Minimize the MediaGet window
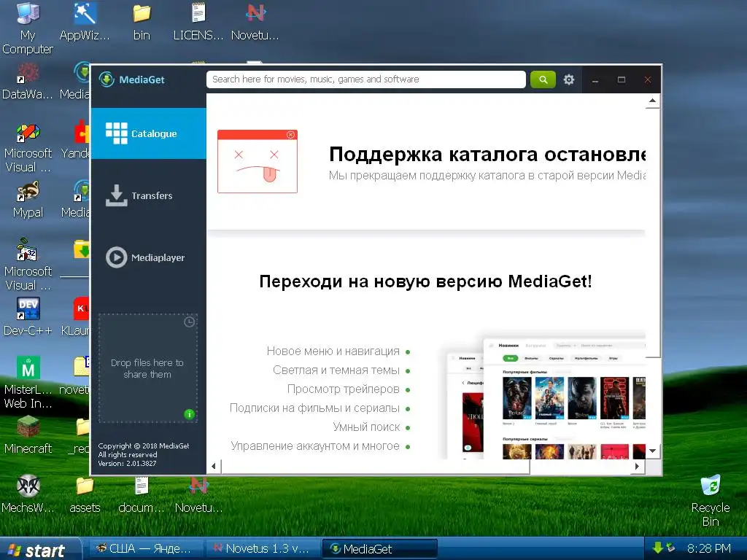This screenshot has width=747, height=560. tap(595, 79)
